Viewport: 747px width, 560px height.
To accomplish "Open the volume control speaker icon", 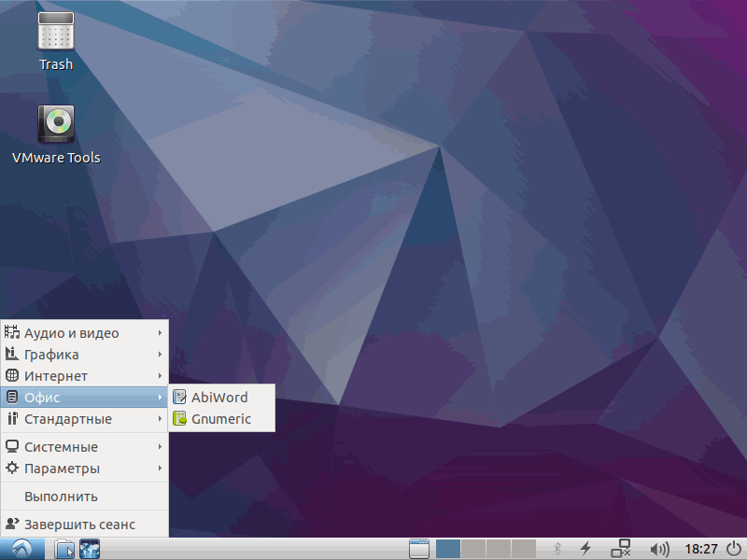I will point(659,549).
